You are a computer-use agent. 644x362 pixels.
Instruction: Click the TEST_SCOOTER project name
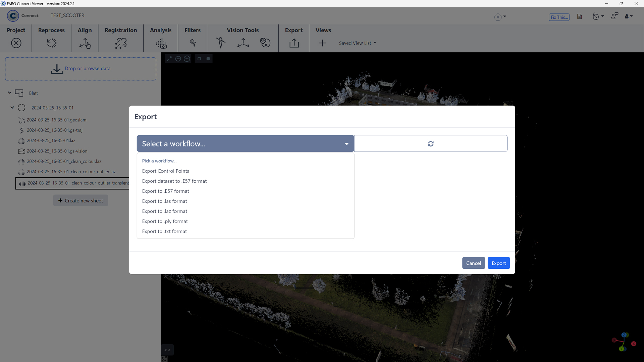[67, 15]
